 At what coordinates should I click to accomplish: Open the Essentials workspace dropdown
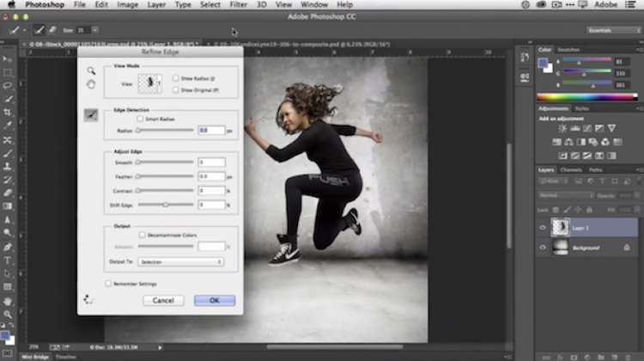coord(613,29)
